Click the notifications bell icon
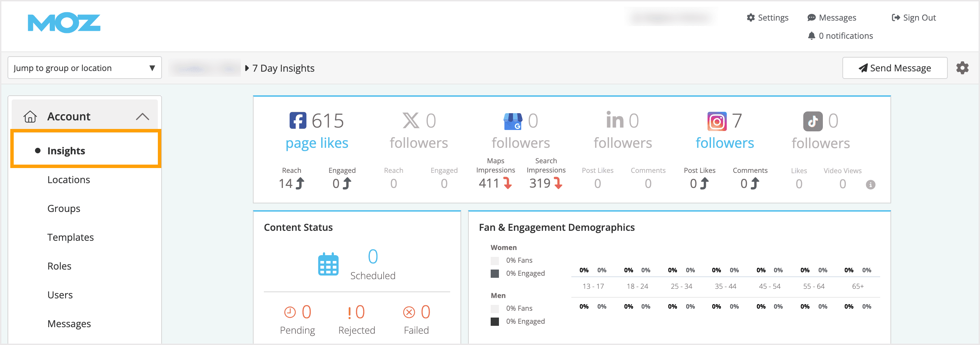Image resolution: width=980 pixels, height=345 pixels. 812,35
